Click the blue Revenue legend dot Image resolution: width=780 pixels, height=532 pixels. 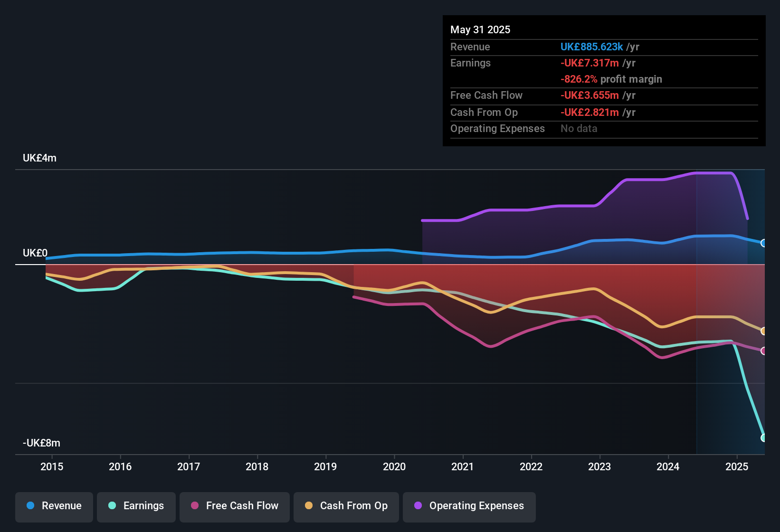[x=30, y=506]
